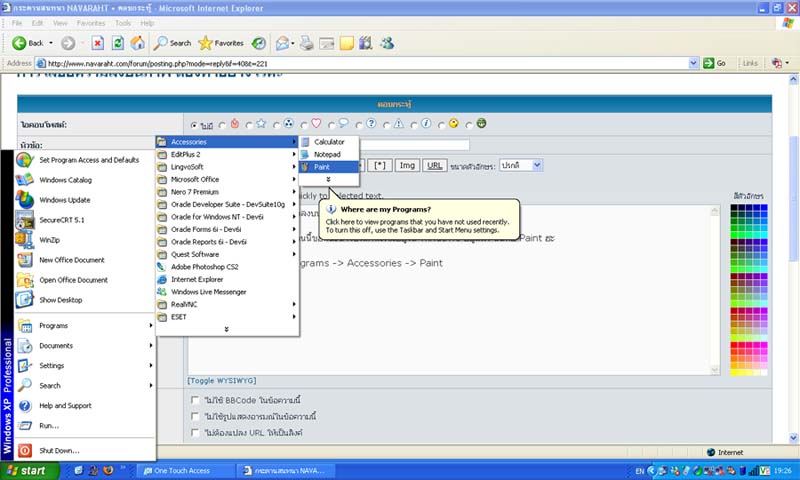The height and width of the screenshot is (480, 800).
Task: Select the star post icon radio
Action: (249, 125)
